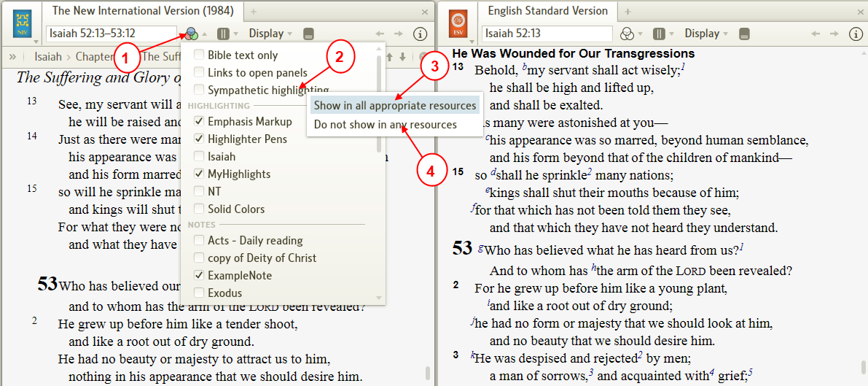
Task: Expand the NIV locator bar chevrons
Action: [x=12, y=56]
